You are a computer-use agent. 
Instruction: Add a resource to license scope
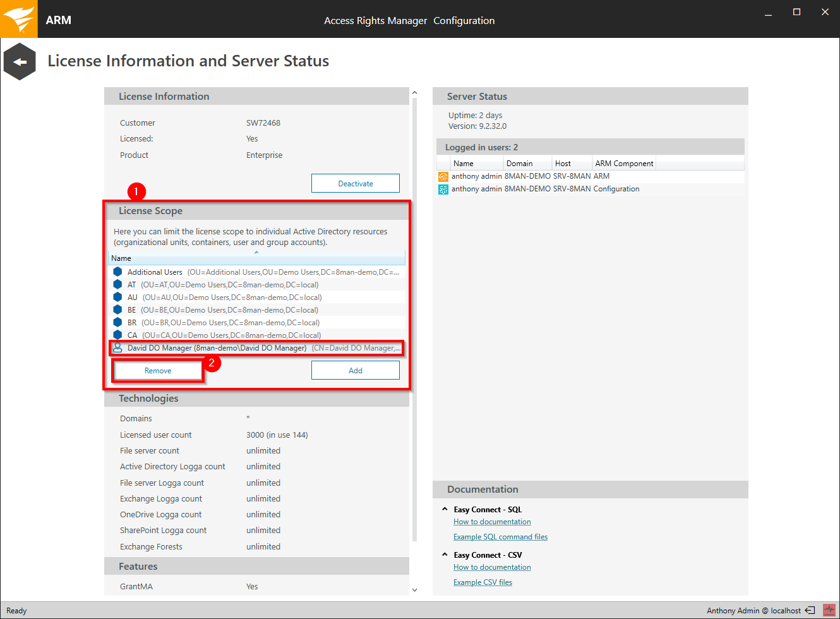(x=356, y=371)
